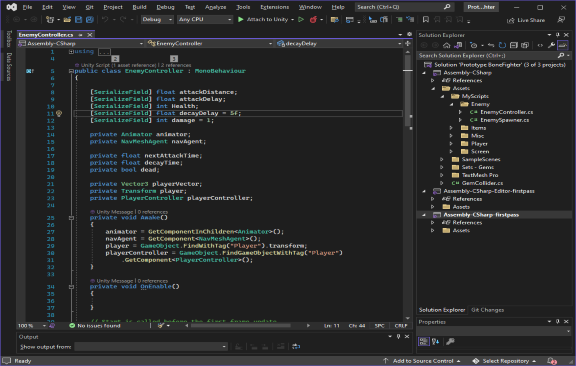Viewport: 576px width, 366px height.
Task: Click the CRLF line ending indicator
Action: click(x=401, y=326)
